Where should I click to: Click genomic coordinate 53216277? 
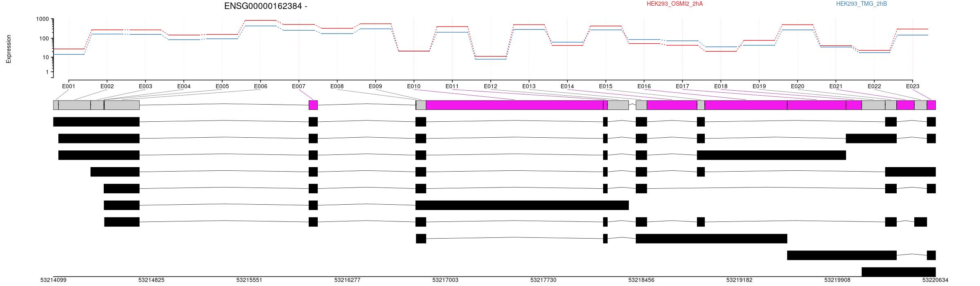pos(347,280)
